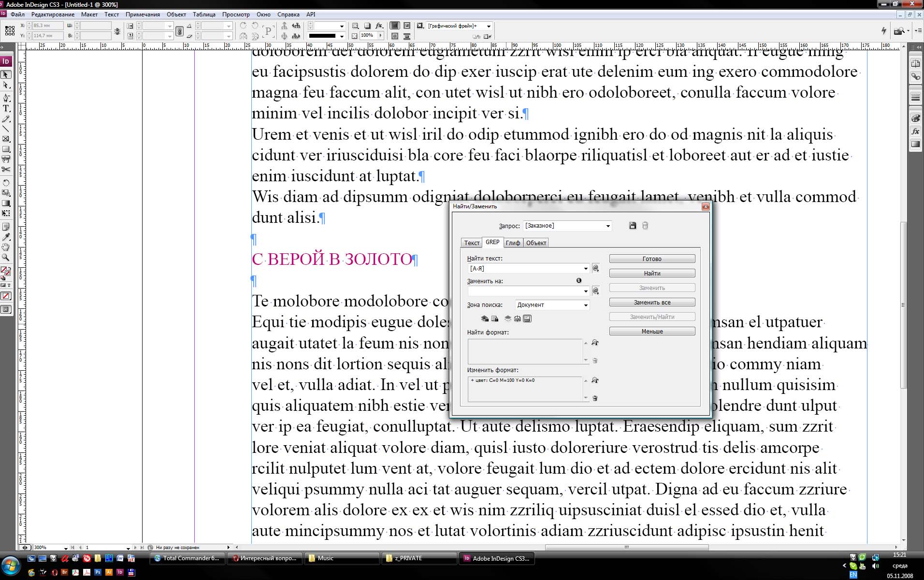
Task: Switch to z_PRIVATE folder in taskbar
Action: [x=419, y=558]
